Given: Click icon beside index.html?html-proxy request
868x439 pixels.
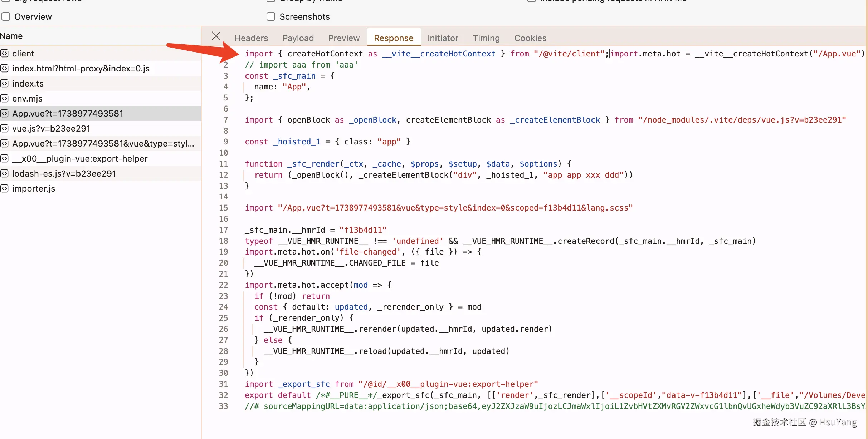Looking at the screenshot, I should 4,69.
